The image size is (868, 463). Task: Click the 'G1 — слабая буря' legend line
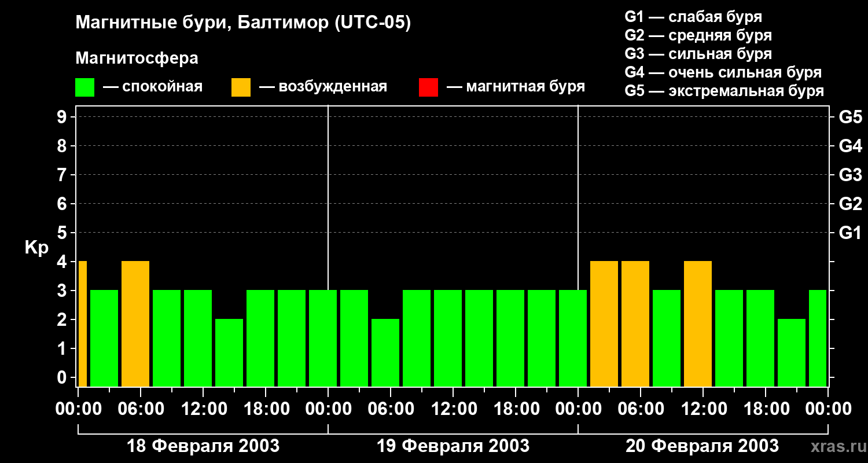pos(693,17)
